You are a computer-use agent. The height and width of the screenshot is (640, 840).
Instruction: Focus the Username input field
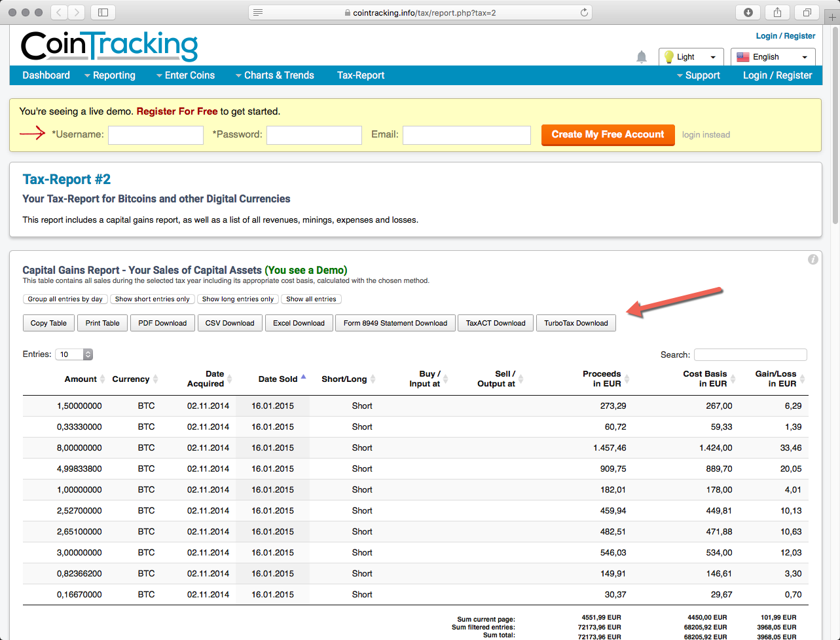point(156,135)
